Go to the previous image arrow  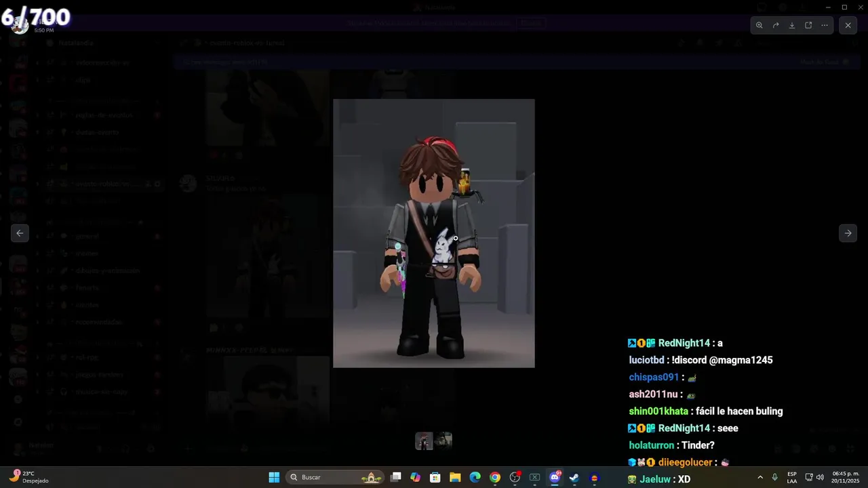(20, 233)
